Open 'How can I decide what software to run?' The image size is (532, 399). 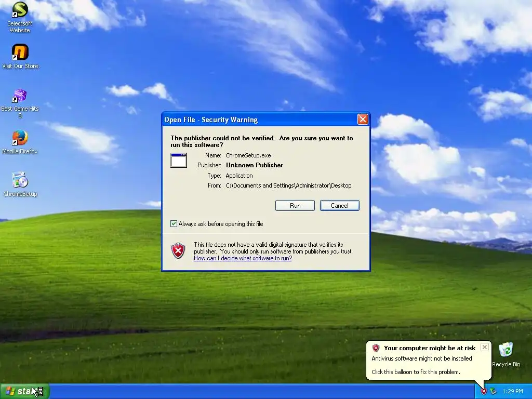tap(243, 258)
